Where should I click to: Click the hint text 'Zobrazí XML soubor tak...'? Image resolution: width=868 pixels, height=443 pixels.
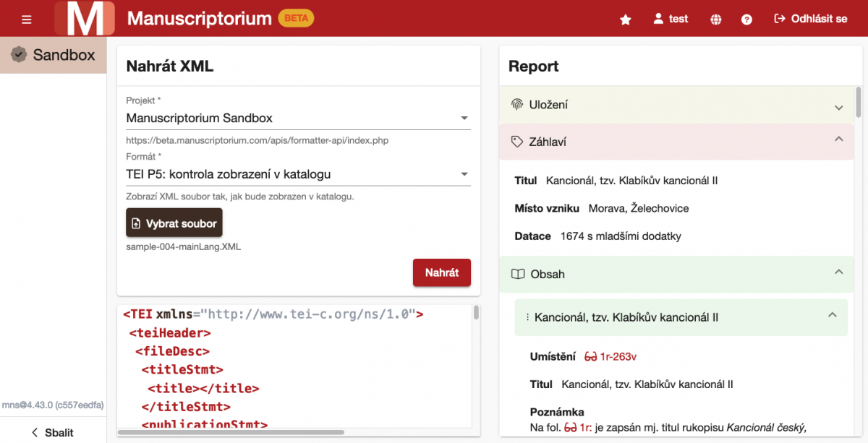click(x=240, y=197)
